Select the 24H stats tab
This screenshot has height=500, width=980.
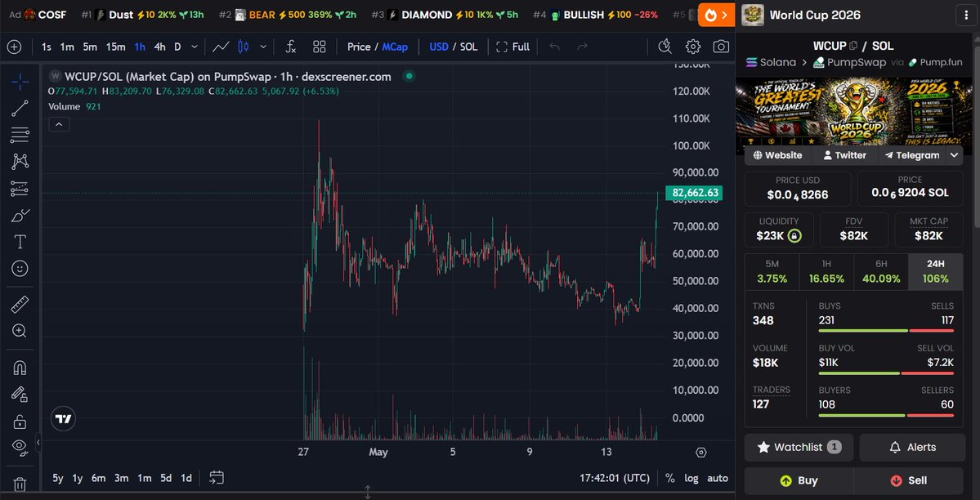936,272
